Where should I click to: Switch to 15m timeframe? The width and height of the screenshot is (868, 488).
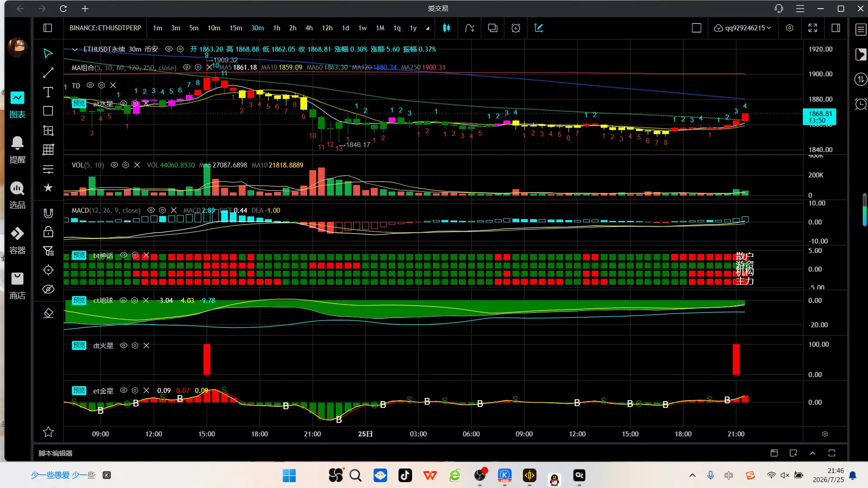coord(236,28)
